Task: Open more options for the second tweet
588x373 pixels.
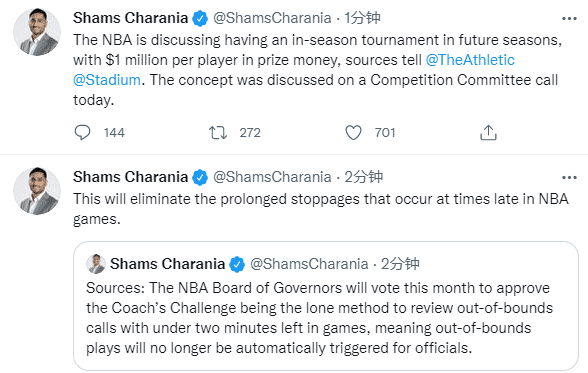Action: tap(569, 178)
